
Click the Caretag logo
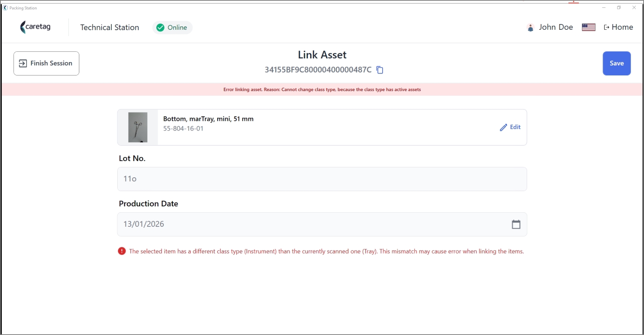tap(35, 27)
